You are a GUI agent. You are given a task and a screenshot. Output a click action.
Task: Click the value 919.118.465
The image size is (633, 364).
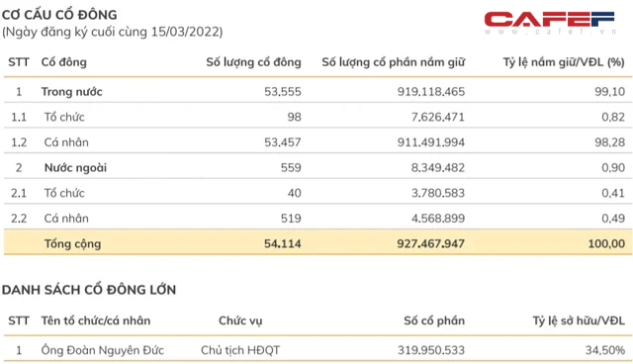pyautogui.click(x=431, y=92)
